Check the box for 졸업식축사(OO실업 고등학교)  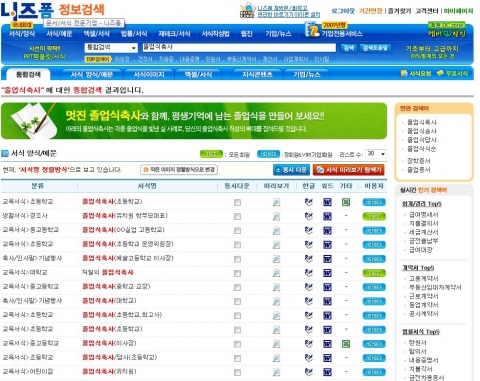237,231
